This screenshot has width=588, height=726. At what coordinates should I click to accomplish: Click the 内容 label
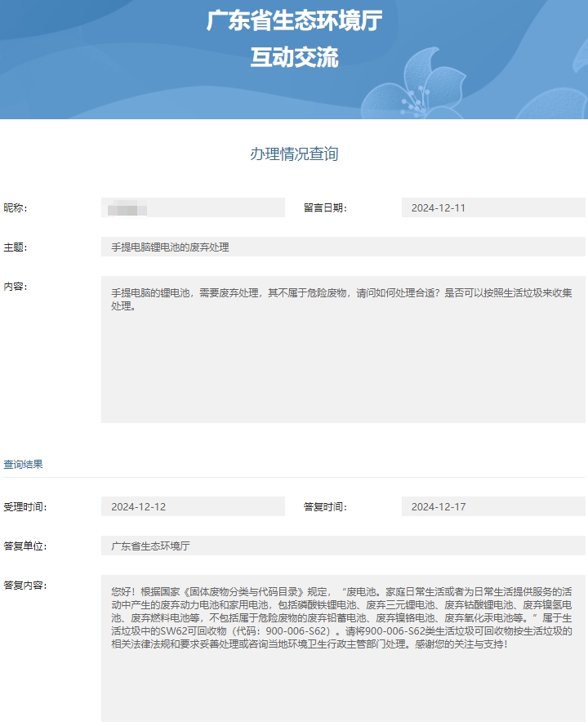(16, 287)
